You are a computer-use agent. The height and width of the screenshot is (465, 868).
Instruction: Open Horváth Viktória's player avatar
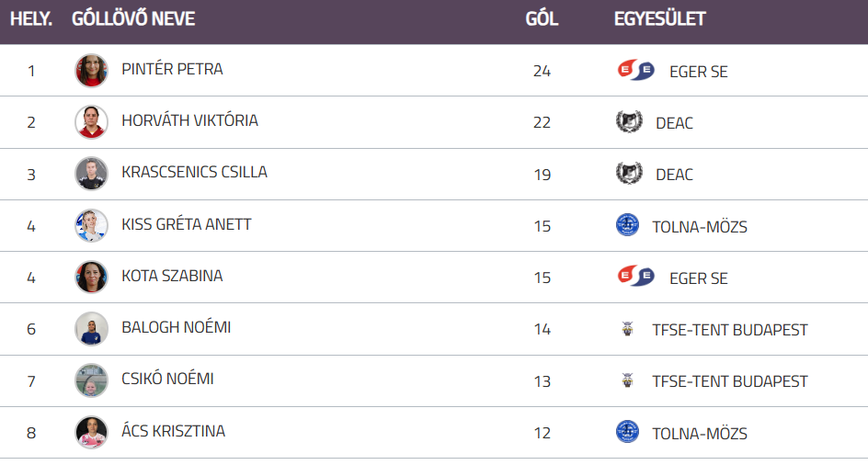(x=91, y=122)
